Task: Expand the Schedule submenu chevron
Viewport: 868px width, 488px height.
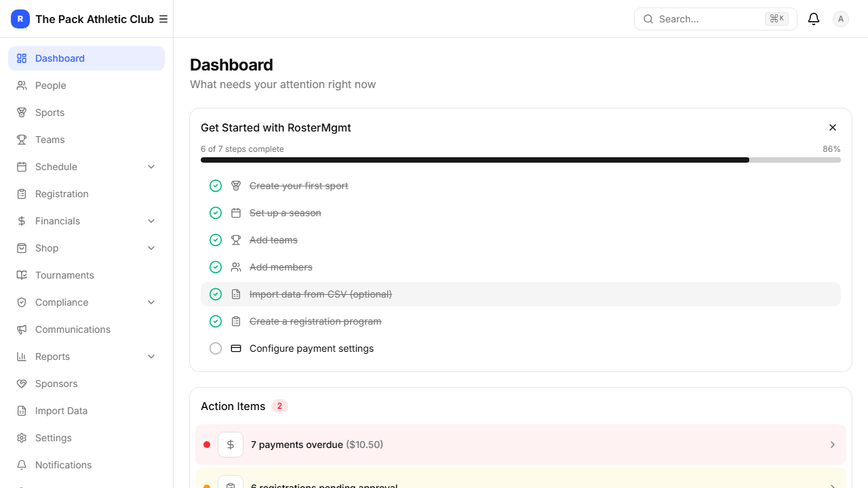Action: tap(151, 167)
